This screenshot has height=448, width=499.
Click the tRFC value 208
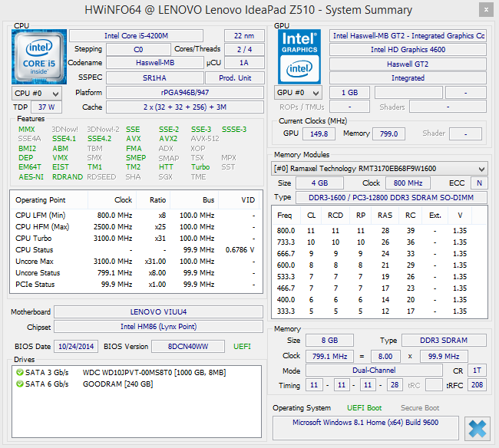click(x=477, y=385)
